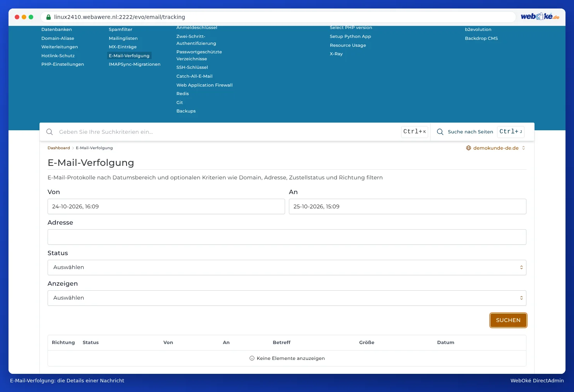Screen dimensions: 574x392
Task: Click the search magnifier icon in criteria bar
Action: 50,132
